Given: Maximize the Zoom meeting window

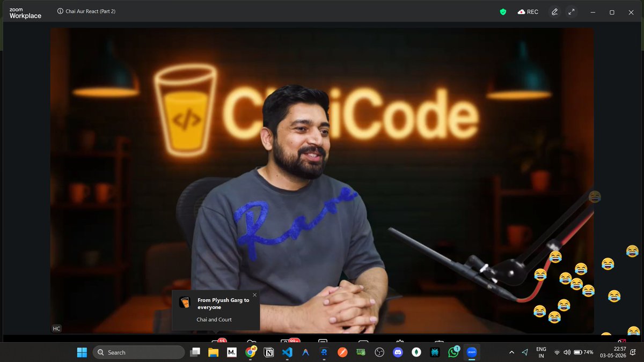Looking at the screenshot, I should (x=612, y=12).
